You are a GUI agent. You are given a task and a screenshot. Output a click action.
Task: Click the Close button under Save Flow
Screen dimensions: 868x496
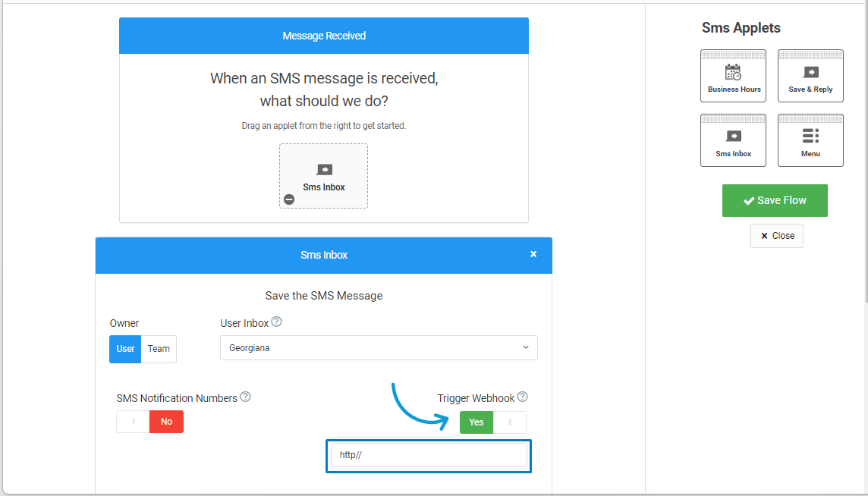tap(776, 236)
